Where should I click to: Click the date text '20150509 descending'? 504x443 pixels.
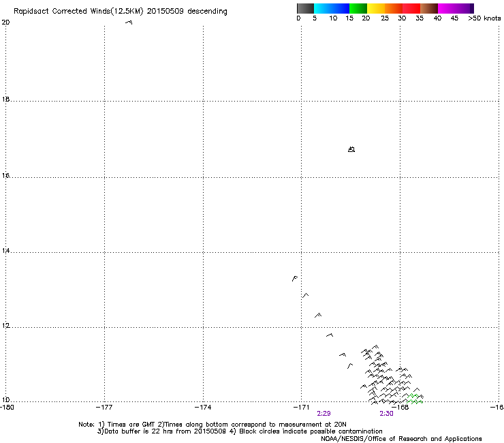pyautogui.click(x=187, y=12)
